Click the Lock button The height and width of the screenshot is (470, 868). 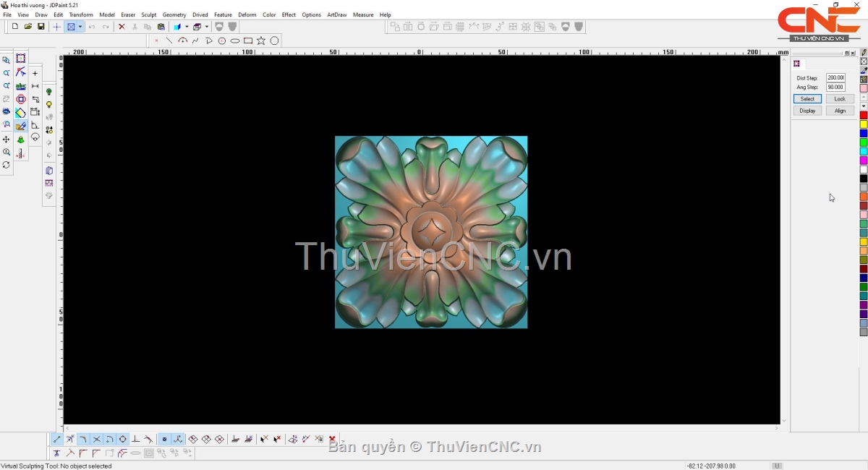click(840, 99)
